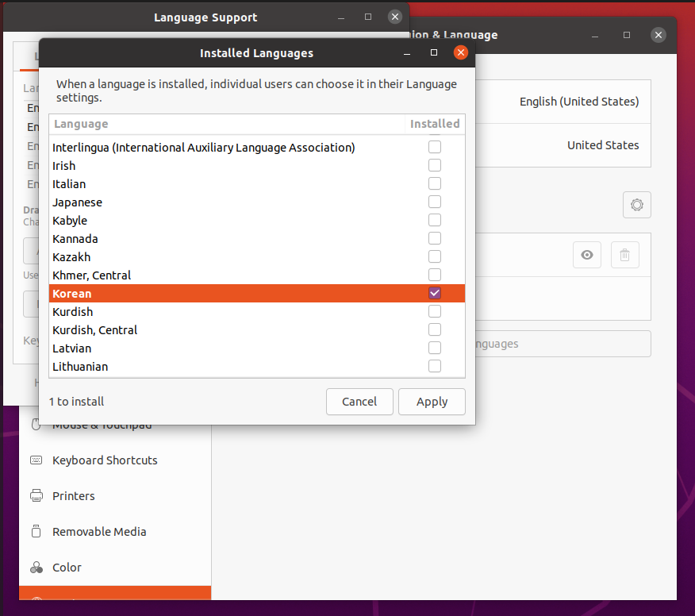The image size is (695, 616).
Task: Minimize the Installed Languages window
Action: pyautogui.click(x=407, y=52)
